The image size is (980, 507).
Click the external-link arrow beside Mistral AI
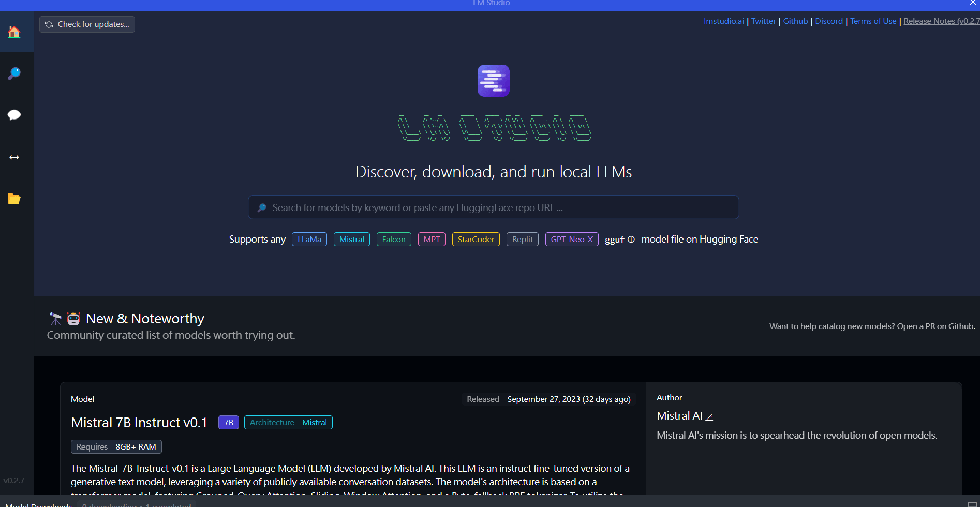[709, 417]
